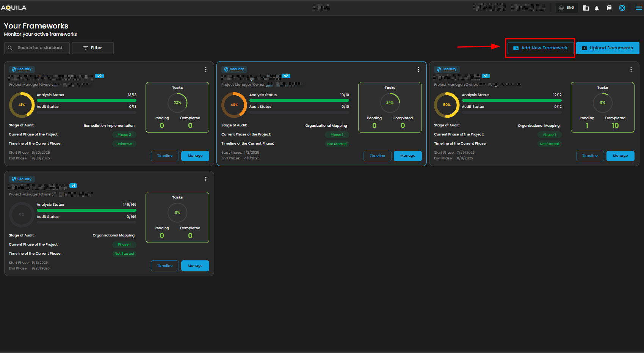Open the documentation book icon
Viewport: 644px width, 353px height.
609,8
